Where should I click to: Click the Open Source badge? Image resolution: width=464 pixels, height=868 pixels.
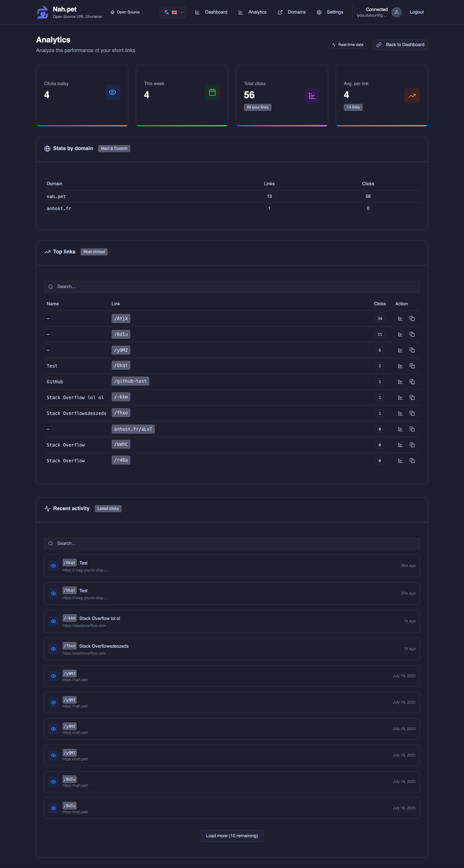pyautogui.click(x=125, y=12)
